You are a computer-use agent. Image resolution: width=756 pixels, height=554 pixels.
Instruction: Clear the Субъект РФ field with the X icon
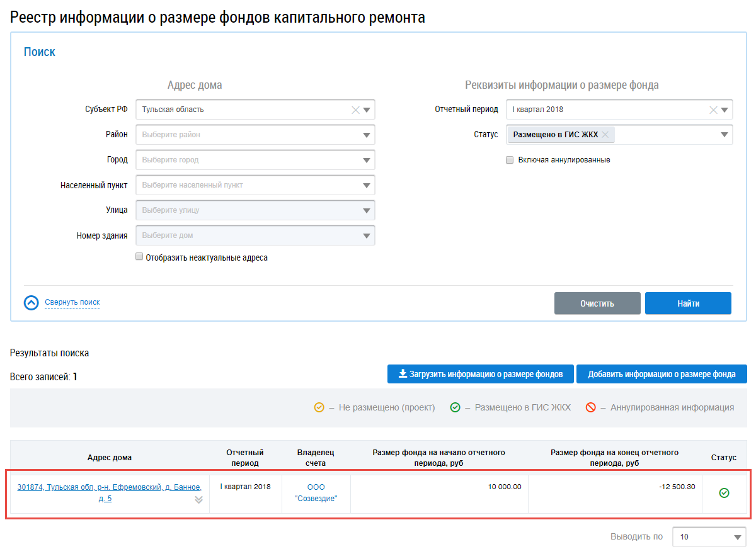[x=355, y=110]
